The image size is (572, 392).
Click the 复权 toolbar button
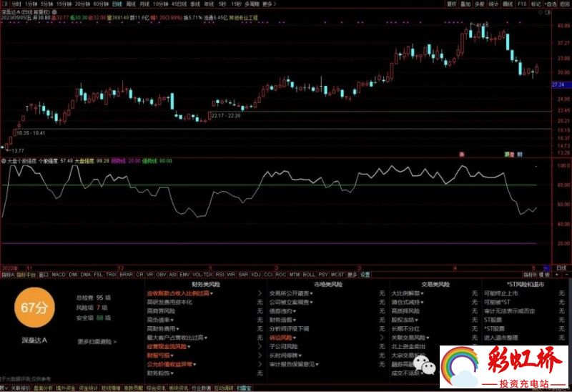pos(452,4)
